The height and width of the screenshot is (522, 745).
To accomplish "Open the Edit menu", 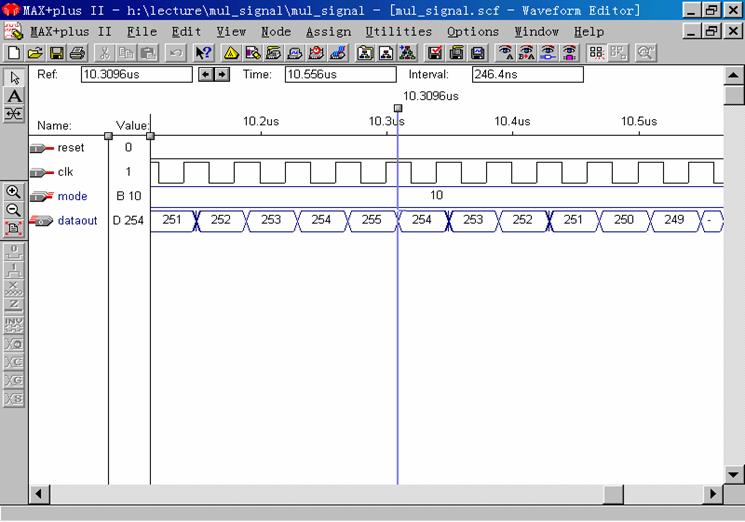I will coord(186,32).
